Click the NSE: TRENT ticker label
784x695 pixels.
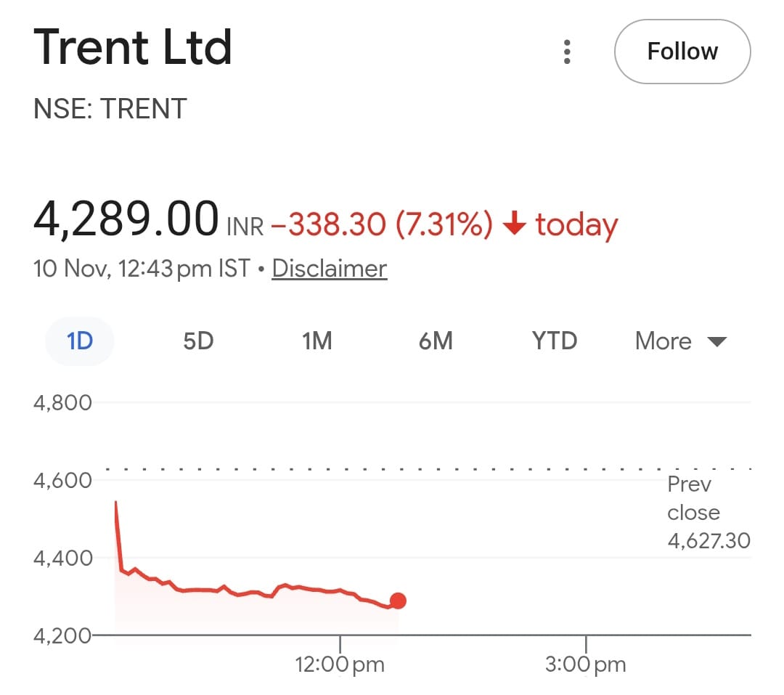tap(110, 109)
